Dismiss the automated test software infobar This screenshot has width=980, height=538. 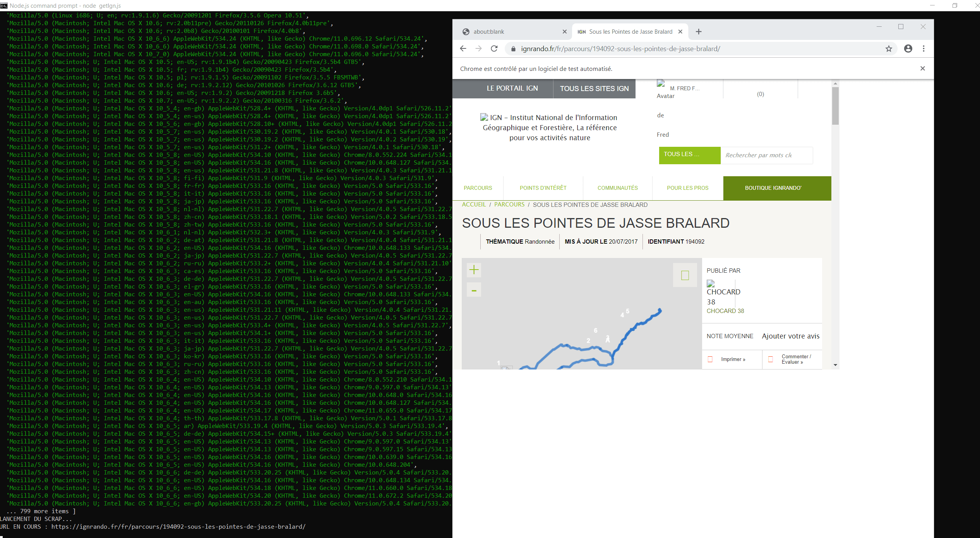tap(923, 69)
